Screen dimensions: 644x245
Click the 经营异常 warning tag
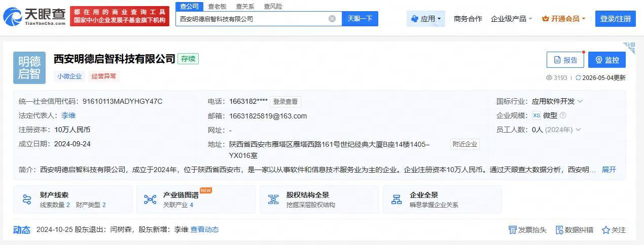click(104, 76)
